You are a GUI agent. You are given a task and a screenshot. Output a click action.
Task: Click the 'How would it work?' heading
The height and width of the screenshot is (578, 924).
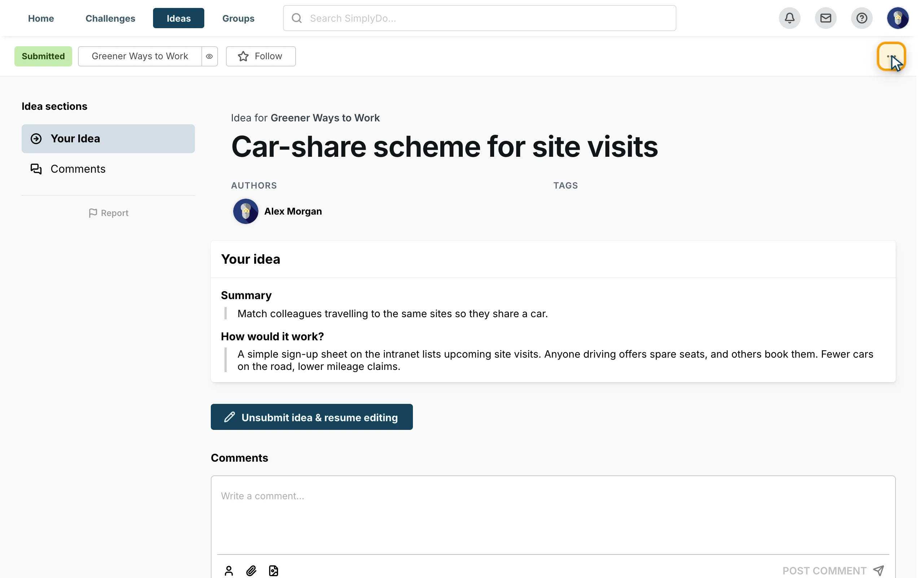coord(272,336)
